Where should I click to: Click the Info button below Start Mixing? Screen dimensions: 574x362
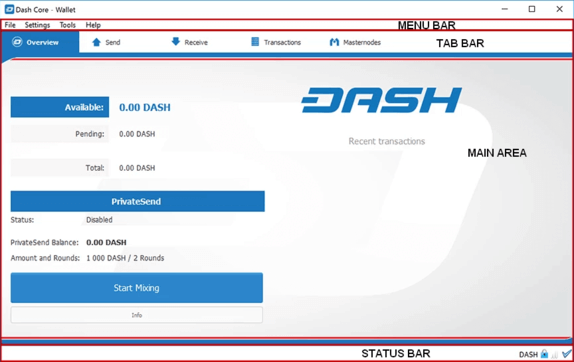click(137, 315)
